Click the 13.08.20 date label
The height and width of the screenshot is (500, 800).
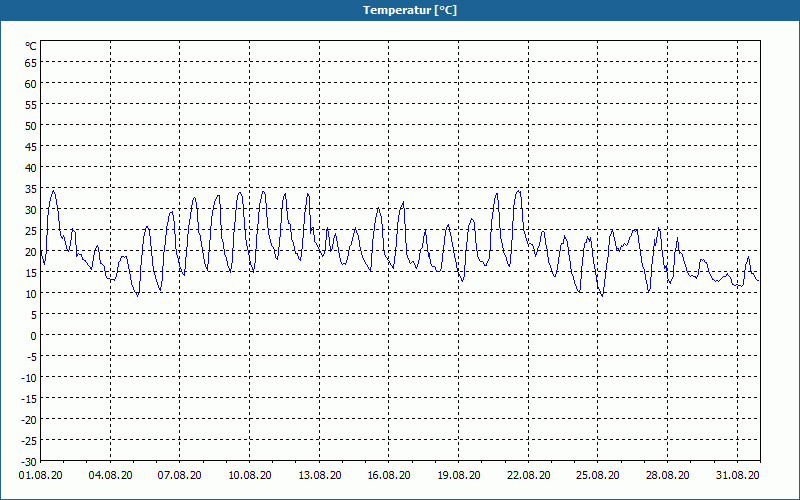coord(319,475)
